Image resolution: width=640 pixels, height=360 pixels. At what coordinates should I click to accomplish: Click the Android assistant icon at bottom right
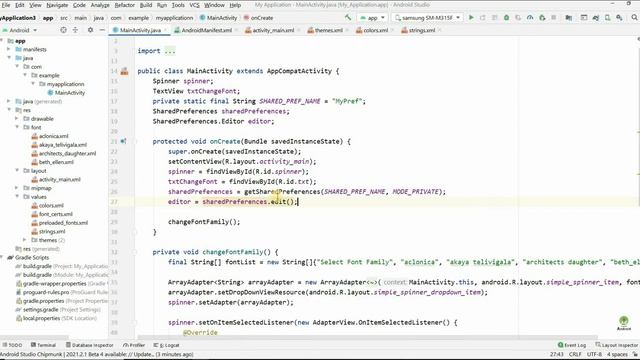(x=623, y=322)
